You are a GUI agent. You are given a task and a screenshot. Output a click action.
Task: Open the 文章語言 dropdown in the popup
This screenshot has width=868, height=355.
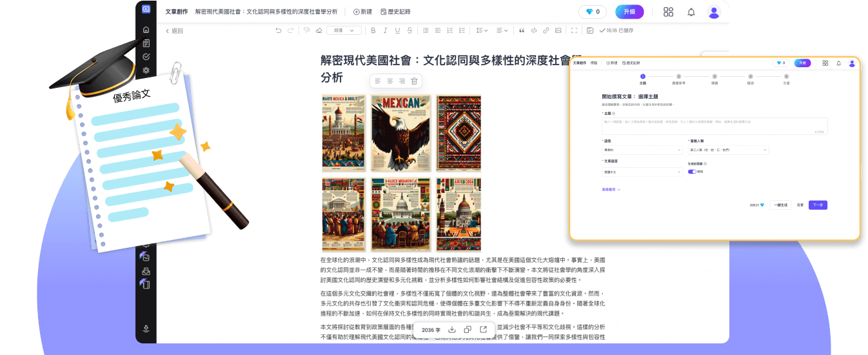pos(642,172)
